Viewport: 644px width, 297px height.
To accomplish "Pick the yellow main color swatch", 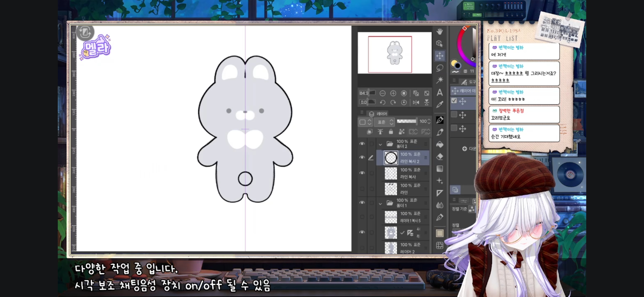I will (454, 63).
